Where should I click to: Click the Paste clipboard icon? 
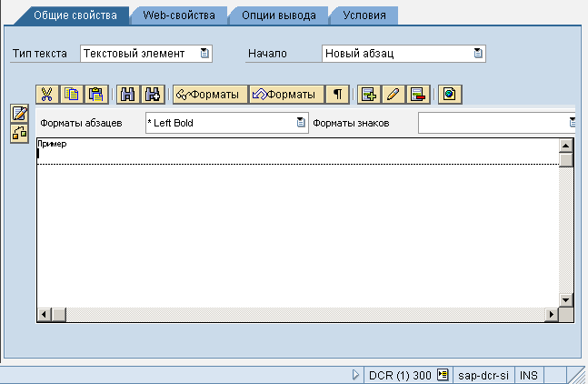tap(96, 94)
